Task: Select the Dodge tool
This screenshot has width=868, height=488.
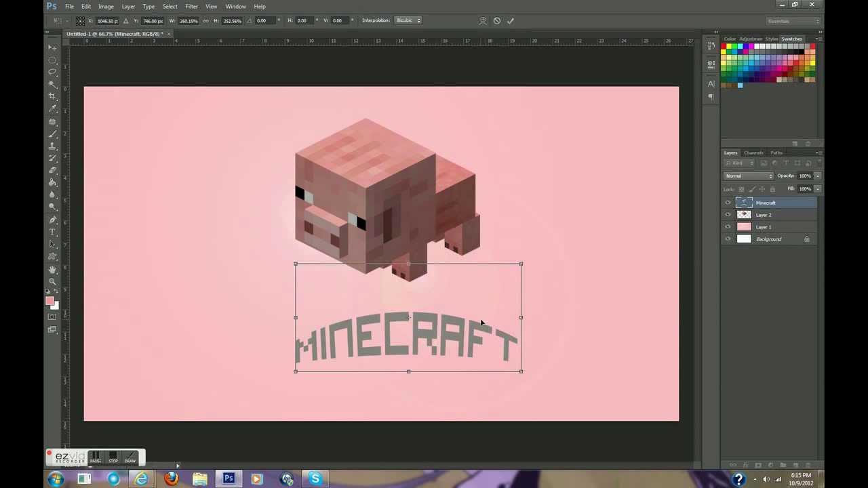Action: coord(52,207)
